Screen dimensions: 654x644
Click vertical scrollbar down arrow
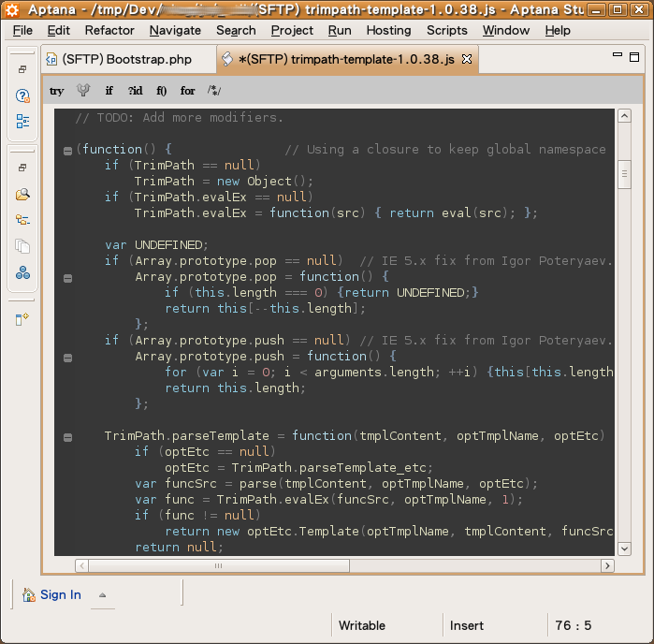tap(624, 549)
